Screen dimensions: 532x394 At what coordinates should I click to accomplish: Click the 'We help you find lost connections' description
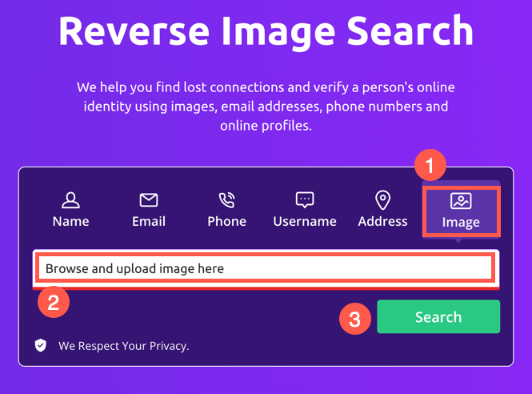coord(266,107)
